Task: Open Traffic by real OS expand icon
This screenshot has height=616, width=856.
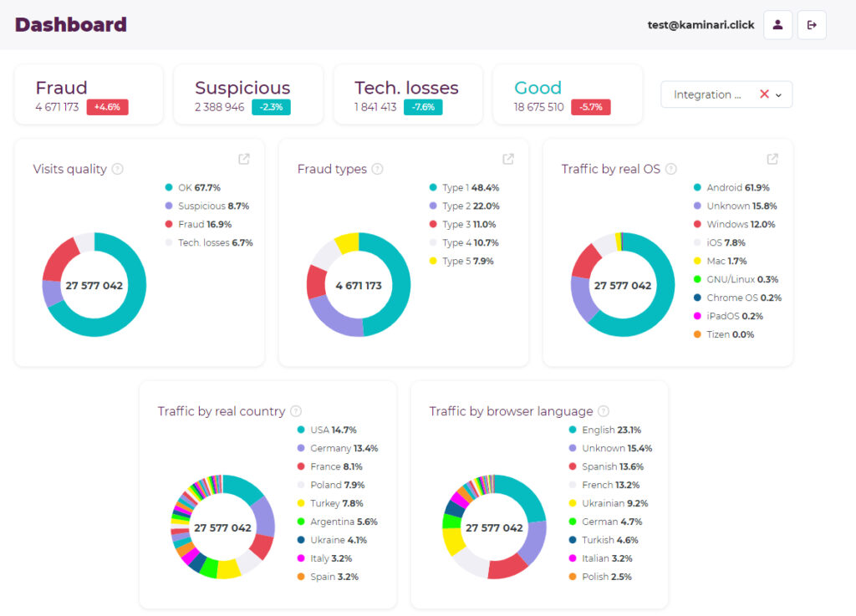Action: (x=772, y=159)
